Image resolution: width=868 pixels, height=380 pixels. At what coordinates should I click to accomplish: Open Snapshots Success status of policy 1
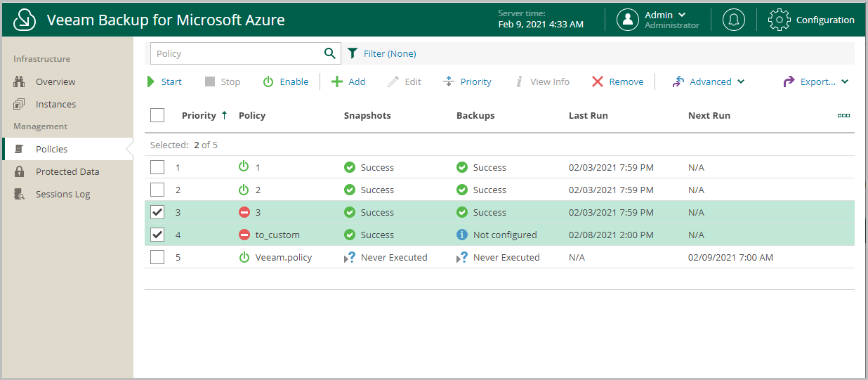tap(369, 167)
